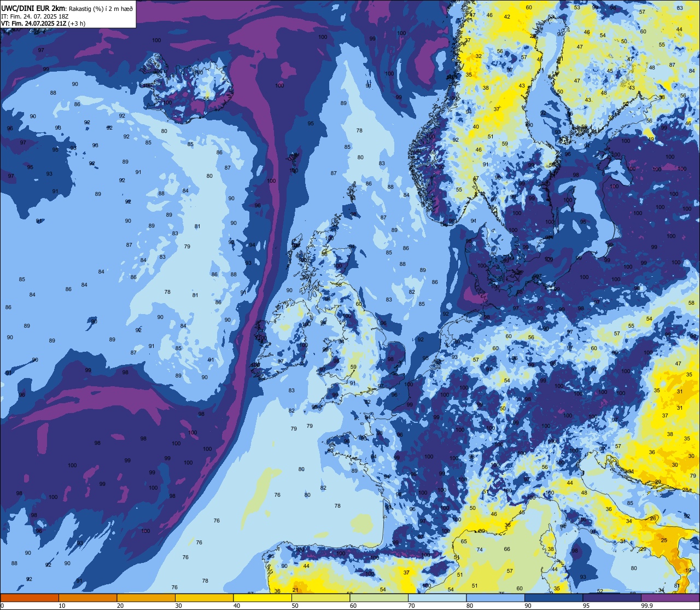
Task: Pick the dark blue 90–95 legend swatch
Action: [x=553, y=598]
